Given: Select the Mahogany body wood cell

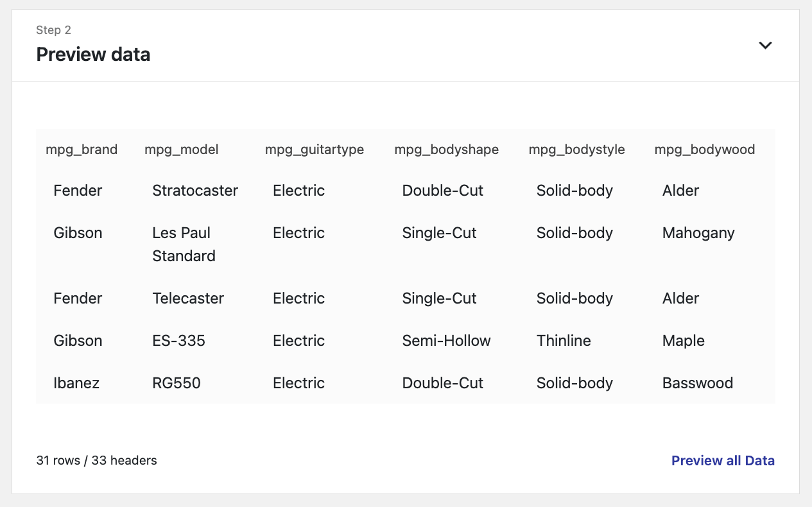Looking at the screenshot, I should pos(698,233).
